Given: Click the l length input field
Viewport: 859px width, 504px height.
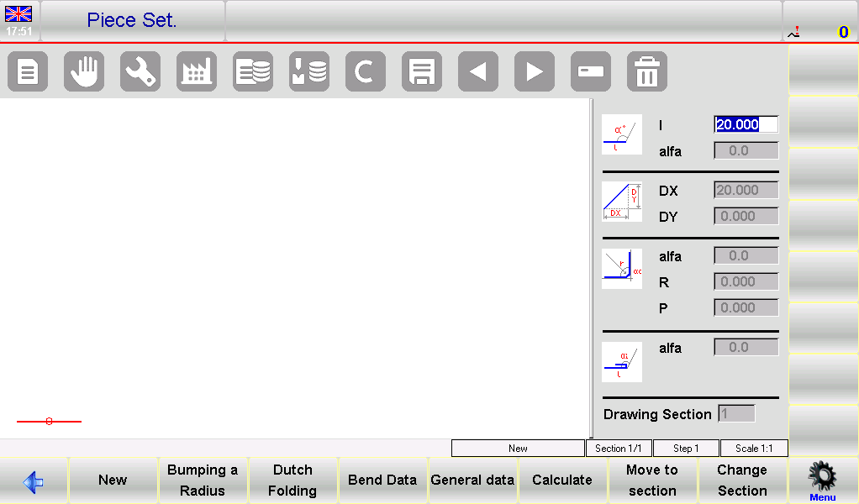Looking at the screenshot, I should point(746,124).
